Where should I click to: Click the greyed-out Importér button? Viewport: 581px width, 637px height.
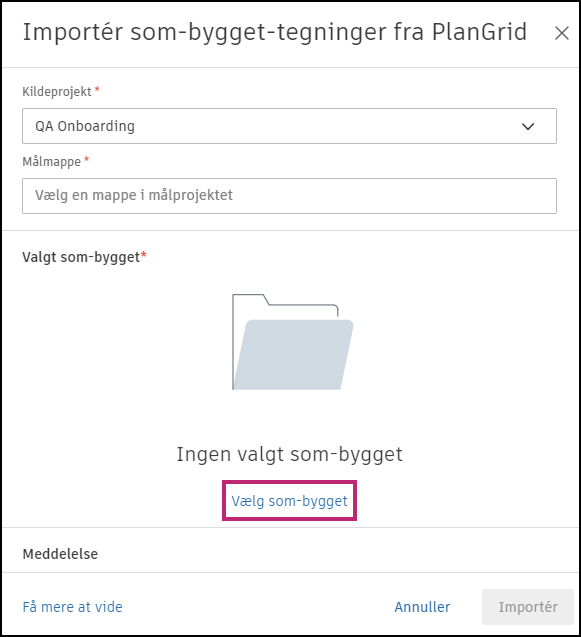pyautogui.click(x=528, y=607)
